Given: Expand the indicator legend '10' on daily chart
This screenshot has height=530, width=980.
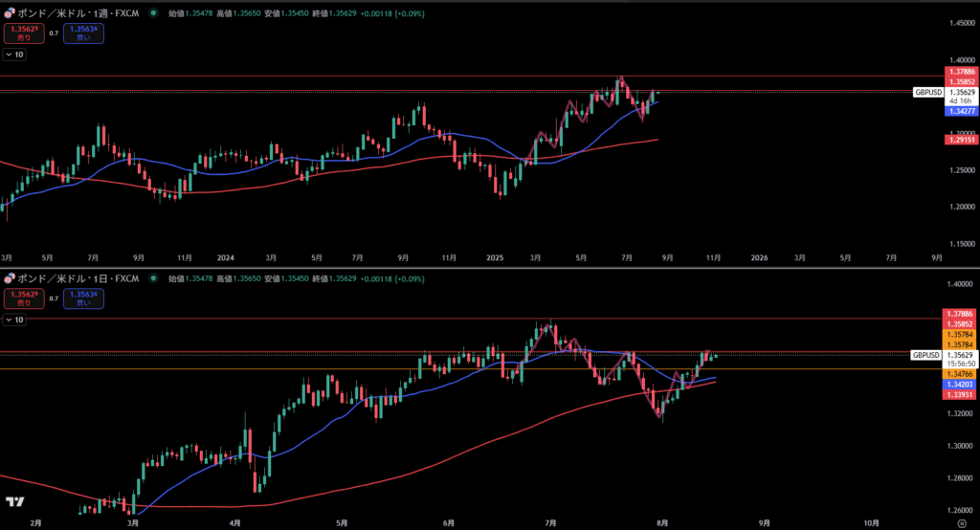Looking at the screenshot, I should [x=14, y=320].
